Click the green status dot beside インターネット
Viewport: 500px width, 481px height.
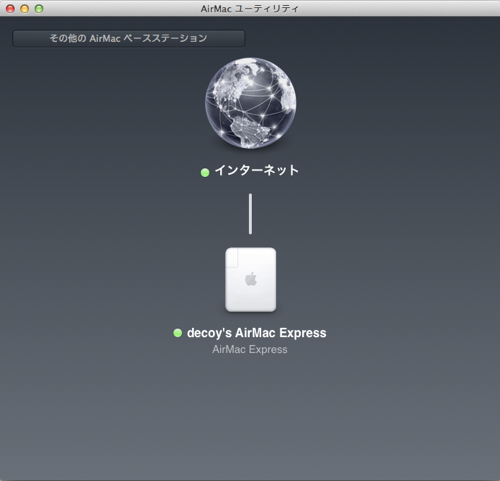click(205, 172)
